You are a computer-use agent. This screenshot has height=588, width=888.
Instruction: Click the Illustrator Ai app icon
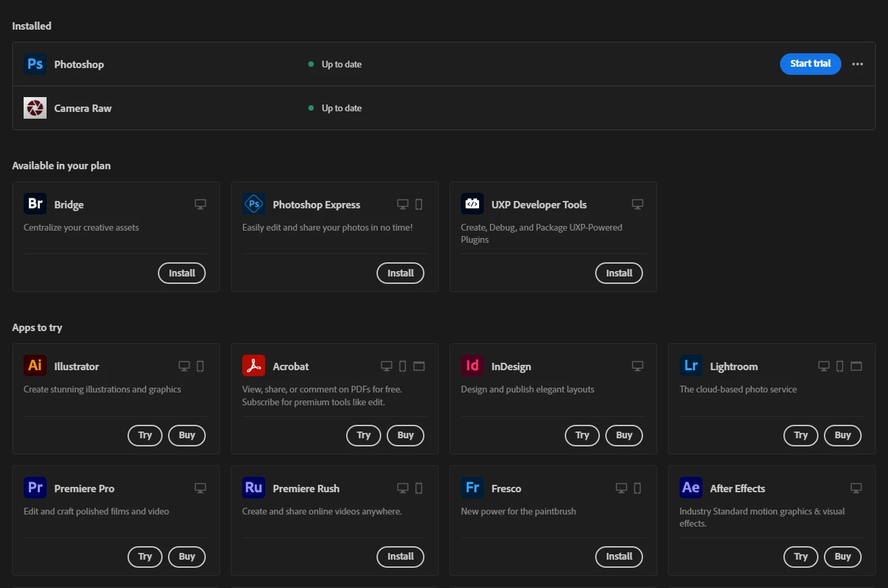point(35,365)
